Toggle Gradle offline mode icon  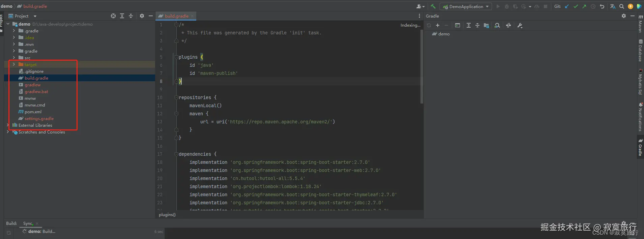(x=508, y=26)
